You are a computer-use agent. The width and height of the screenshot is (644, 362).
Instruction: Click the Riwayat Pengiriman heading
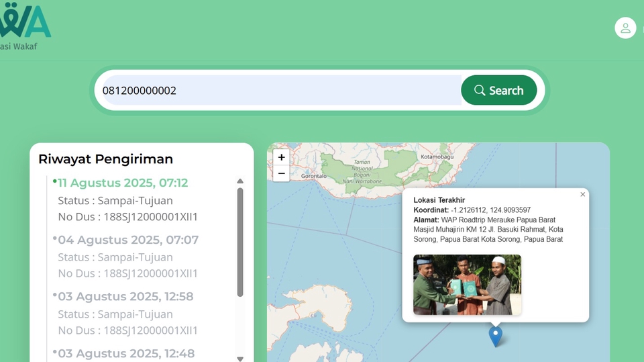tap(106, 159)
